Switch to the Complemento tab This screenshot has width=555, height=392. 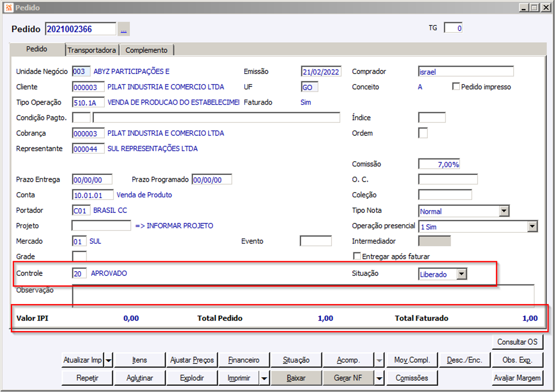coord(146,50)
